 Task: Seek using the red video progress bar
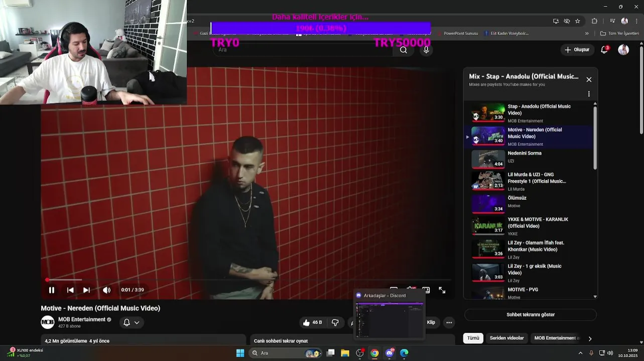click(x=246, y=280)
